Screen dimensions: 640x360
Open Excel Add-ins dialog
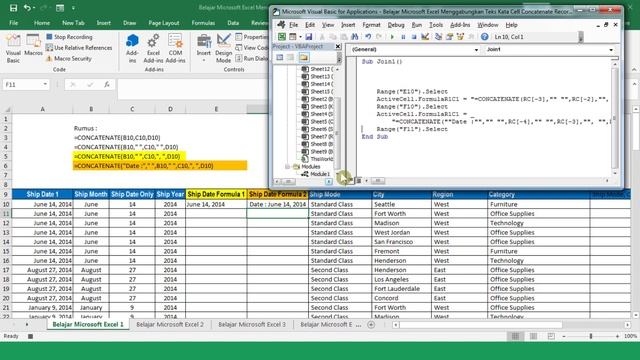153,49
